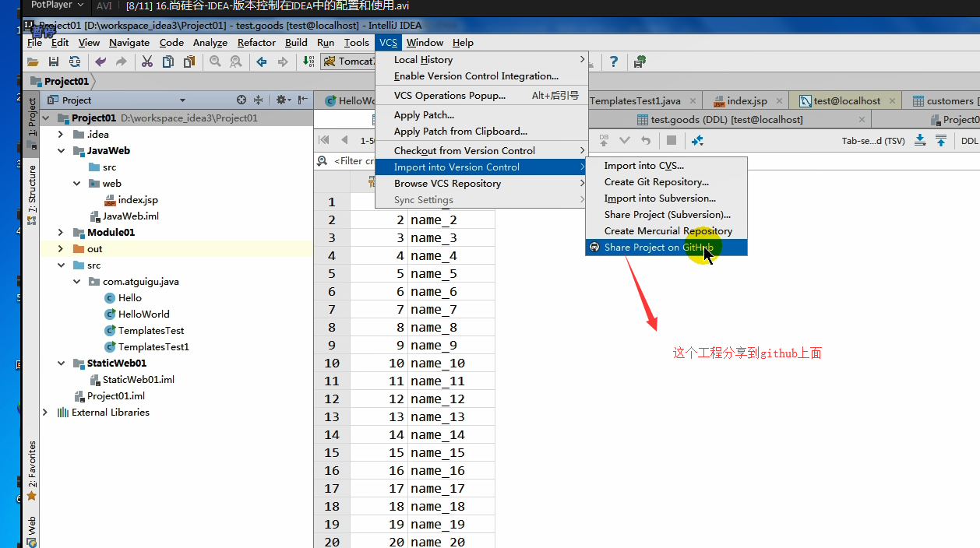Go to first page of table data
The width and height of the screenshot is (980, 548).
[x=324, y=140]
